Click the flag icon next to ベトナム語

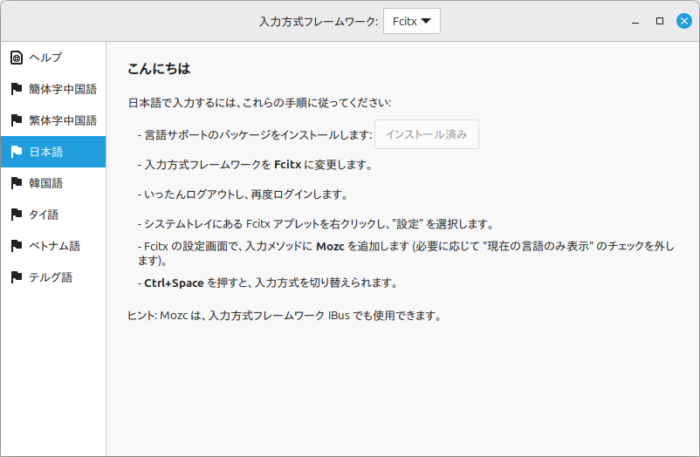tap(16, 245)
